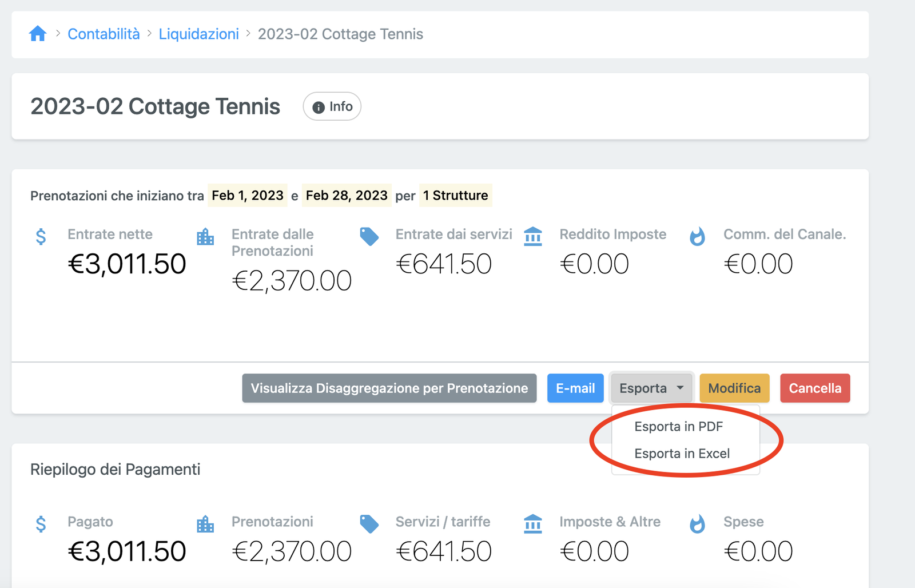The image size is (915, 588).
Task: Click the tag icon beside Entrate dai servizi
Action: point(369,236)
